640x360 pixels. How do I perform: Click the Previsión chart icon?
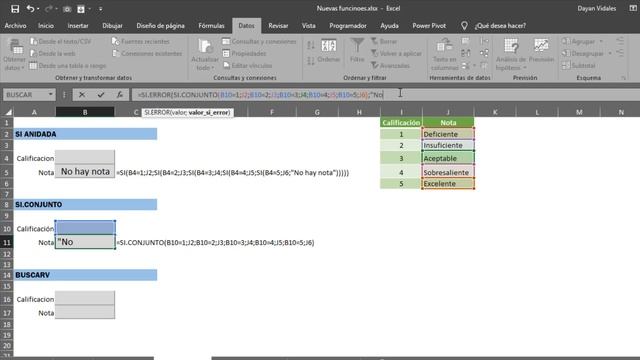[541, 46]
